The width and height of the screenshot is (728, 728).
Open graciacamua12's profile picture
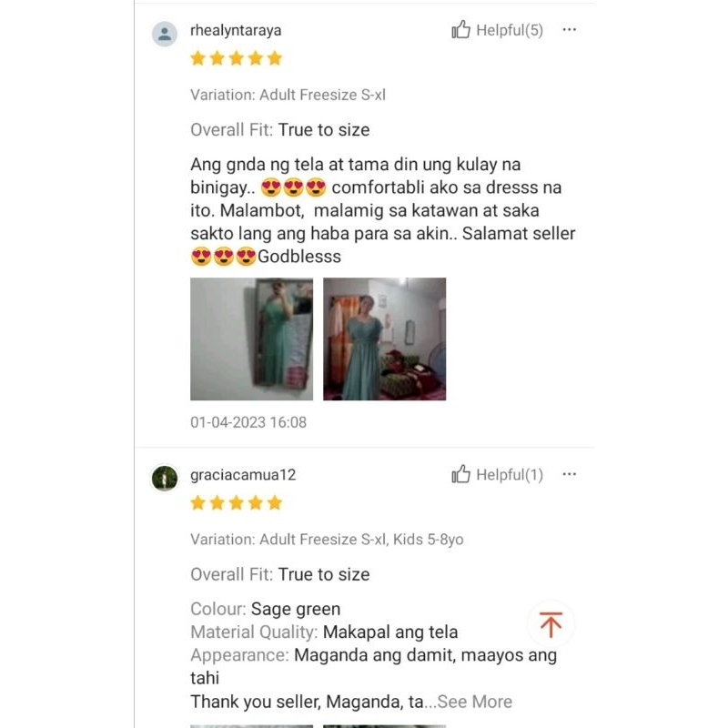tap(165, 479)
